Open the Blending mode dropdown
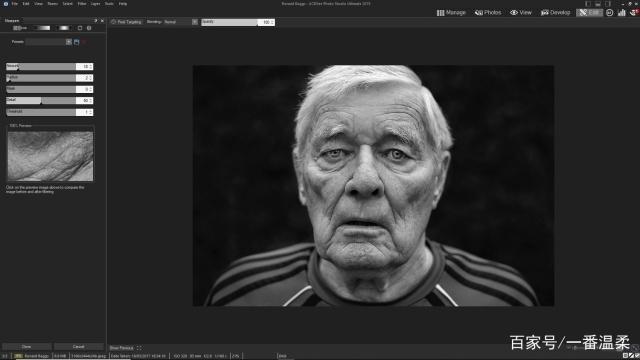 pos(181,22)
